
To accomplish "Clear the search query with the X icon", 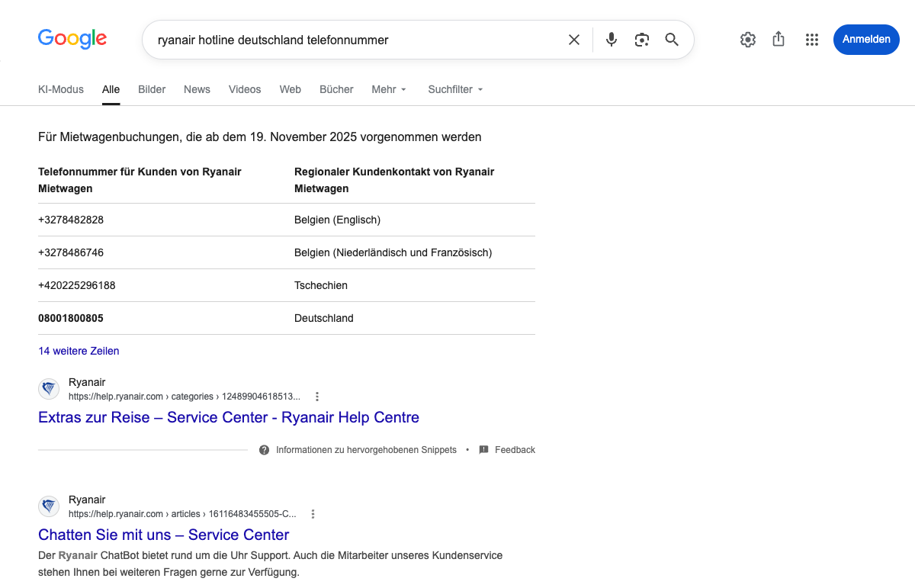I will point(574,40).
